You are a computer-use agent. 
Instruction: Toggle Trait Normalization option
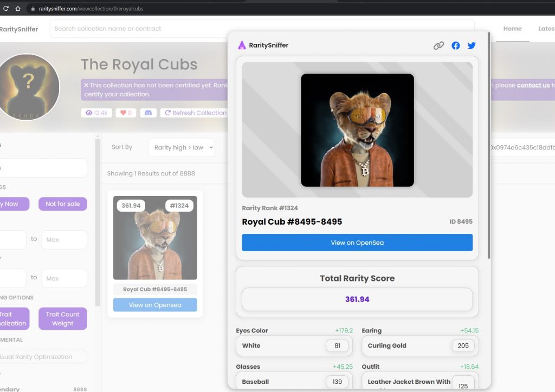(x=14, y=319)
